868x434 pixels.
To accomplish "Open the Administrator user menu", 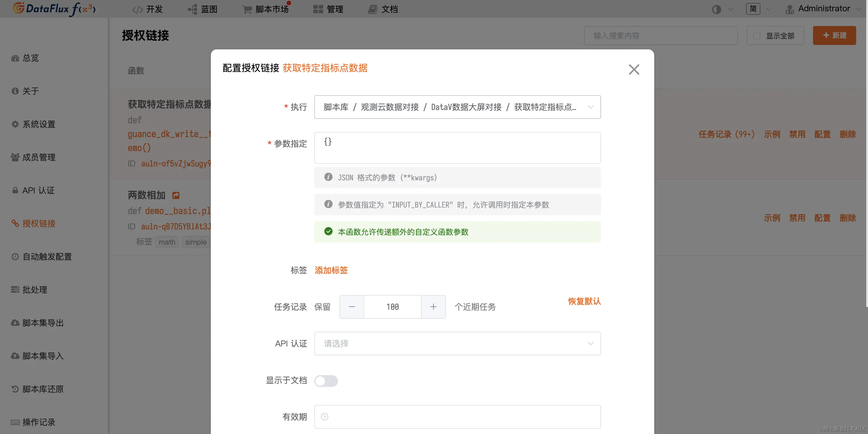I will coord(824,9).
